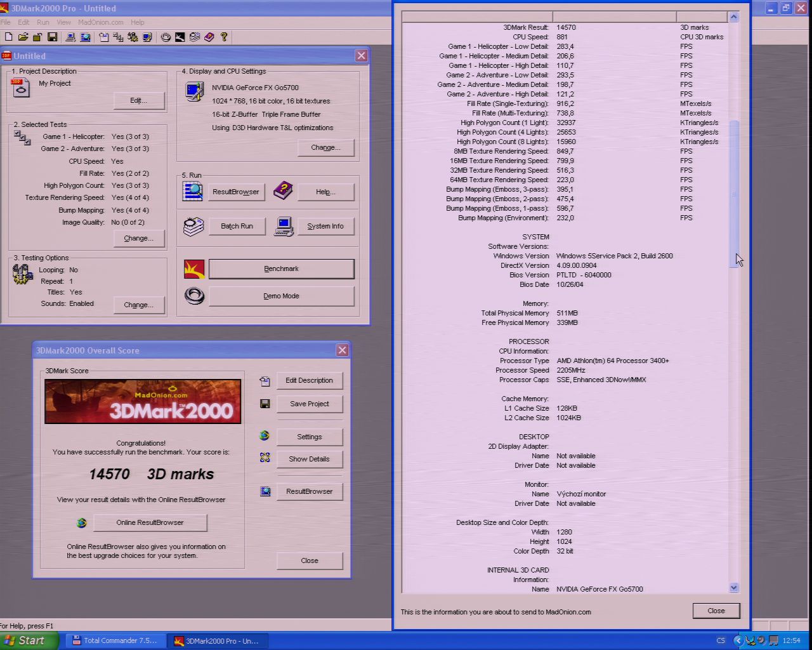Click the stacked-pages icon beside Batch Run
The width and height of the screenshot is (812, 650).
(193, 227)
